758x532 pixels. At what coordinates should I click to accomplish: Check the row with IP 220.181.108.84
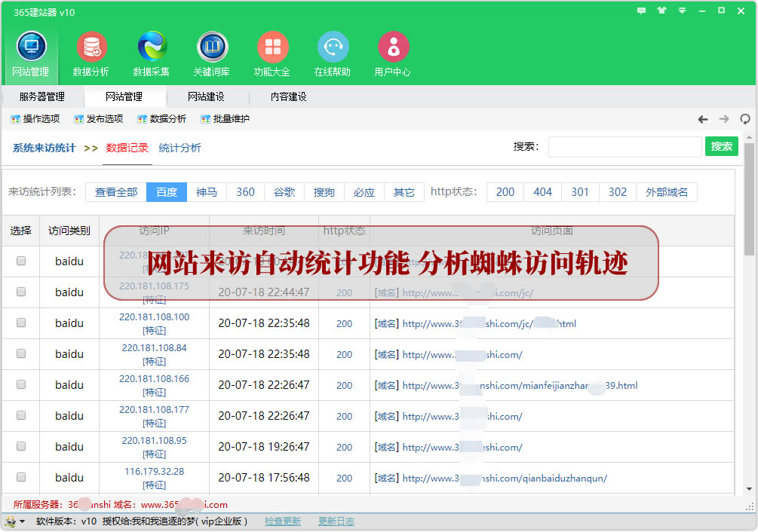(x=21, y=353)
